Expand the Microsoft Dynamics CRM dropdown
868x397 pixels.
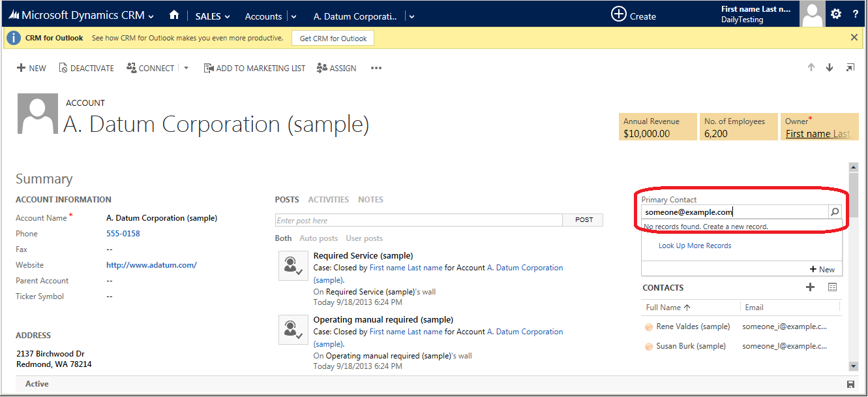pos(151,16)
